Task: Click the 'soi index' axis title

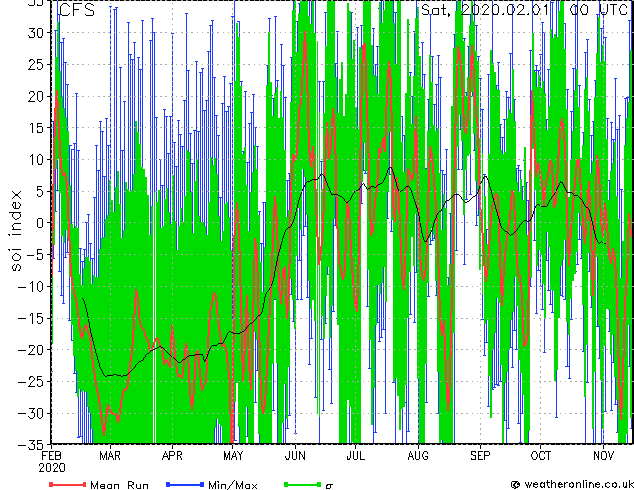Action: click(16, 231)
